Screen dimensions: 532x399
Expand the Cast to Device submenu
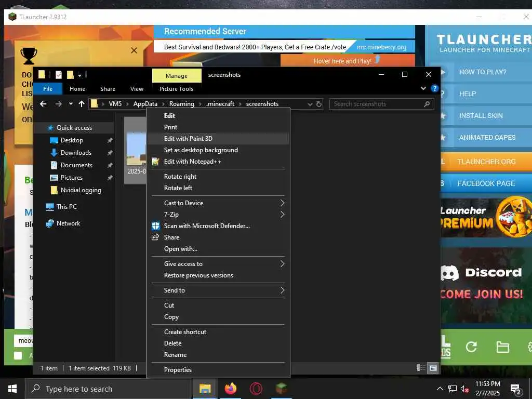tap(218, 203)
